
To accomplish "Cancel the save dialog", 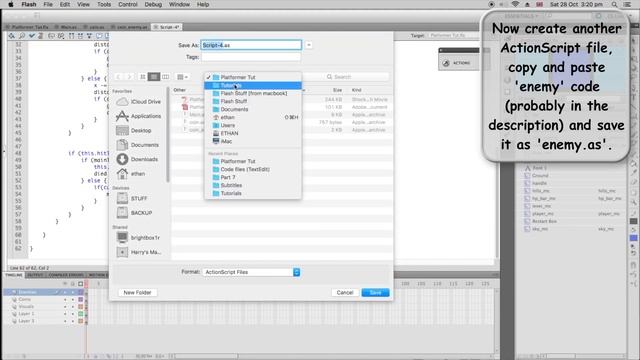I will click(344, 293).
